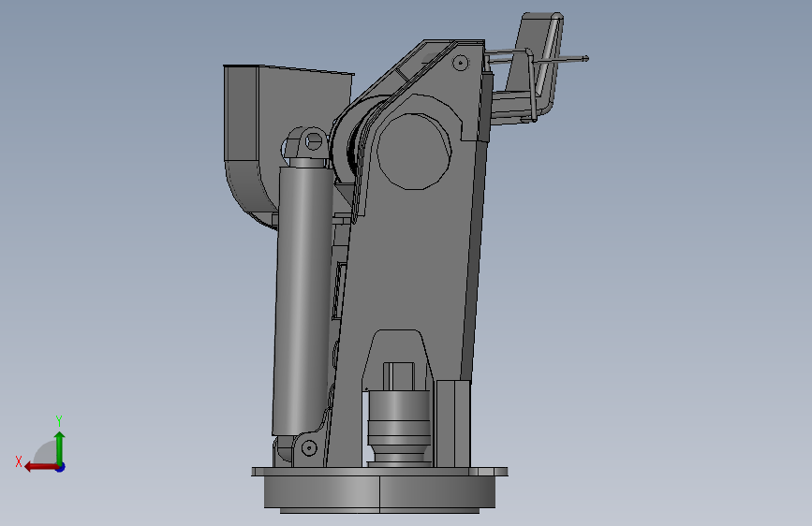This screenshot has height=526, width=812.
Task: Select the flat flange plate above base disc
Action: pyautogui.click(x=379, y=472)
